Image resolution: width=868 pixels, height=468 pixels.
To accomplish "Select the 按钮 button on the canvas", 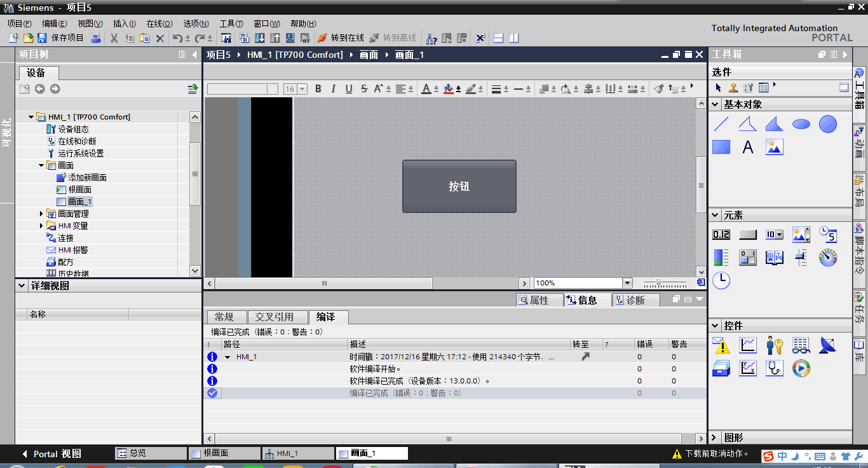I will (459, 186).
